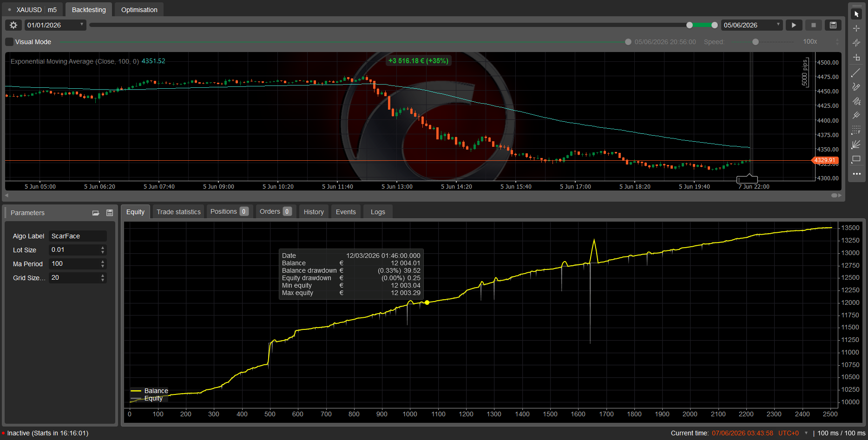Toggle the Visual Mode checkbox
Screen dimensions: 868x440
click(9, 42)
